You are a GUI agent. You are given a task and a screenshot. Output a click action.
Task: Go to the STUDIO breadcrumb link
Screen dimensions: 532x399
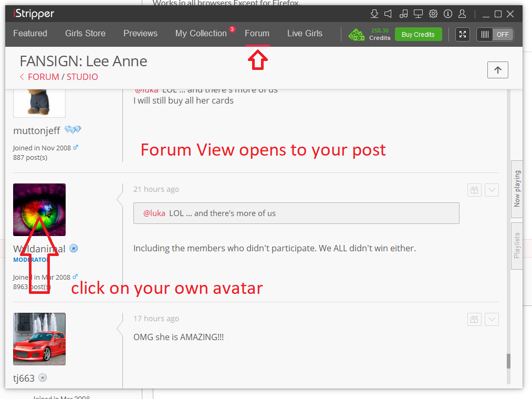click(82, 77)
